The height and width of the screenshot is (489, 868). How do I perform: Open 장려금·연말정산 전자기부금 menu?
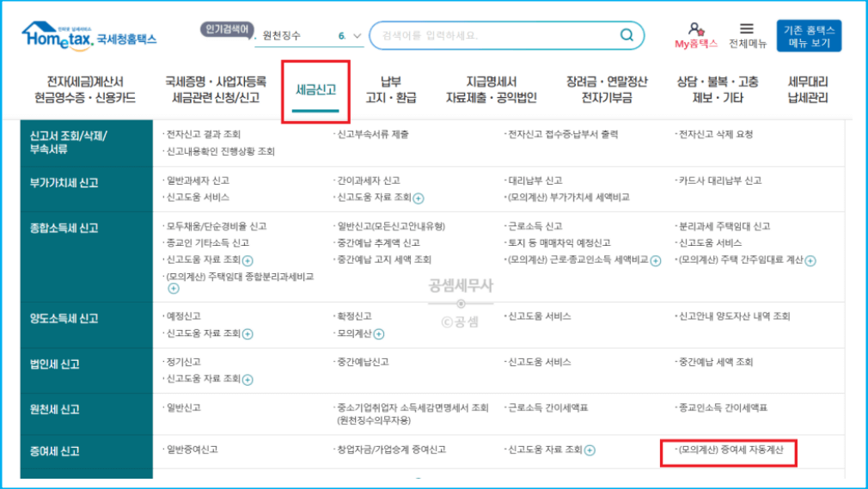(607, 89)
